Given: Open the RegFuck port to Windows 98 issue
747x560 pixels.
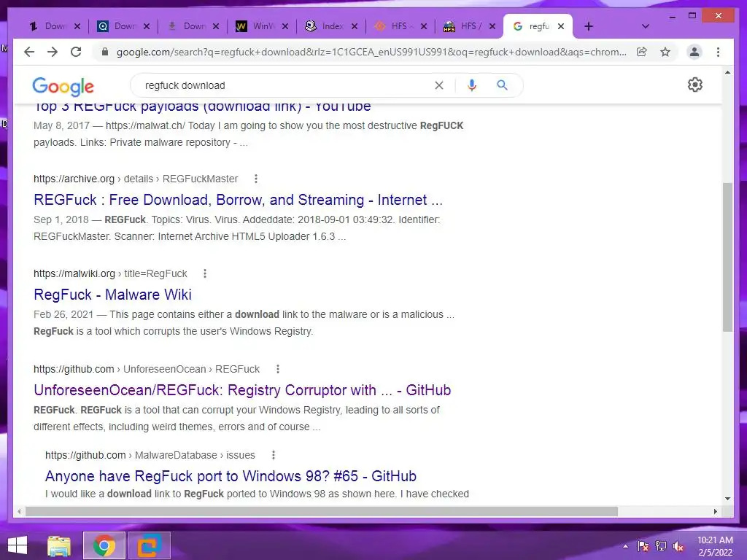Looking at the screenshot, I should (x=231, y=475).
